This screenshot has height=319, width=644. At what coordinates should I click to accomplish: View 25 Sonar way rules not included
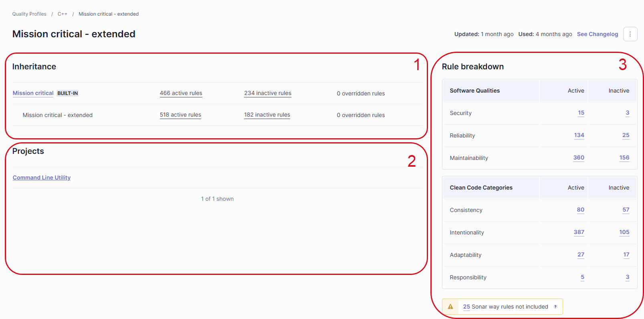466,307
